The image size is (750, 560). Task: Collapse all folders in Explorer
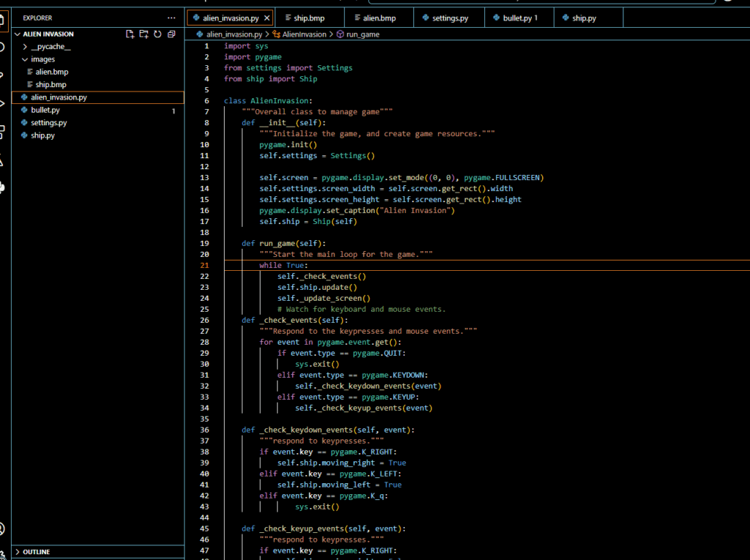[x=171, y=34]
